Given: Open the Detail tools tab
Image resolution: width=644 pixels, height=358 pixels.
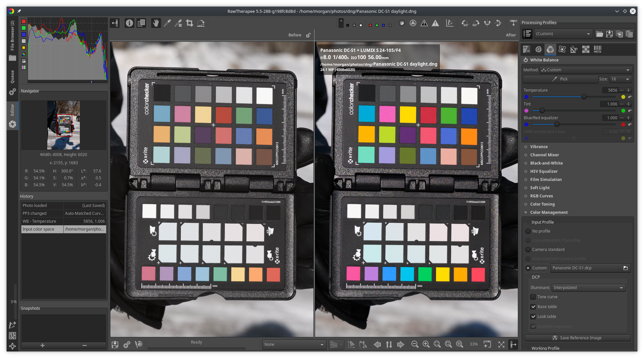Looking at the screenshot, I should pyautogui.click(x=539, y=49).
